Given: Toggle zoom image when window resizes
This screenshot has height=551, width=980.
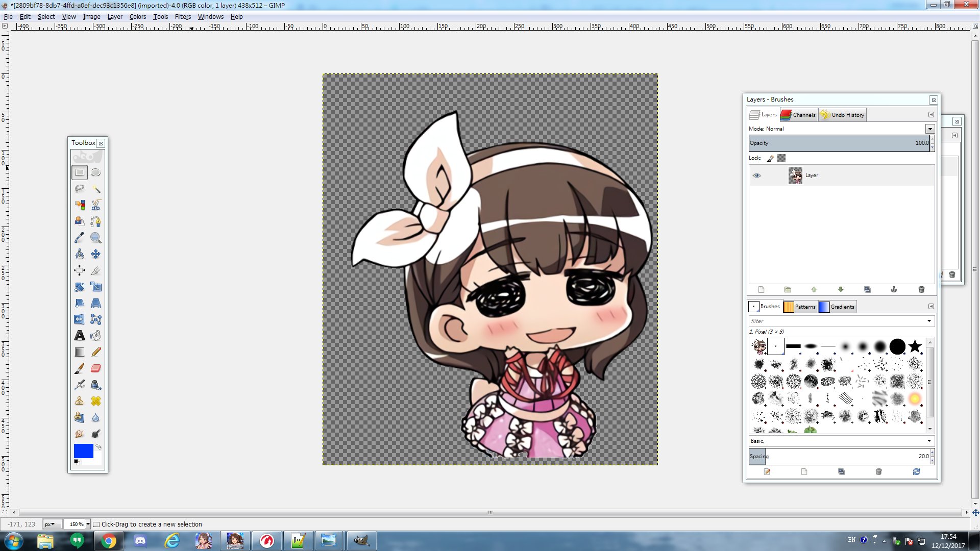Looking at the screenshot, I should click(x=975, y=26).
